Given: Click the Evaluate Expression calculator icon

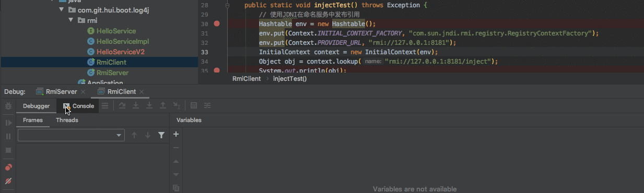Looking at the screenshot, I should pyautogui.click(x=194, y=105).
